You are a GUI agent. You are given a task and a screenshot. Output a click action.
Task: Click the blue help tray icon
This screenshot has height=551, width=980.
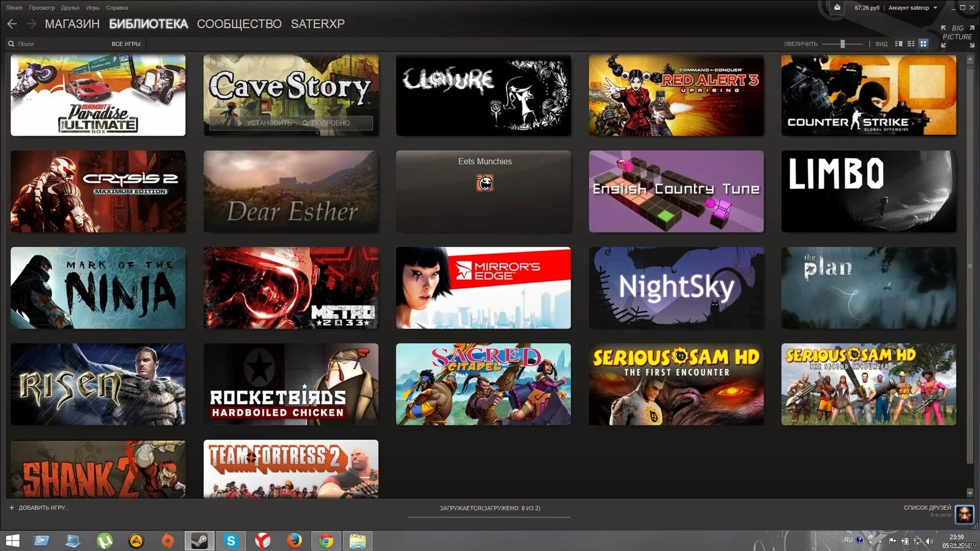(859, 539)
